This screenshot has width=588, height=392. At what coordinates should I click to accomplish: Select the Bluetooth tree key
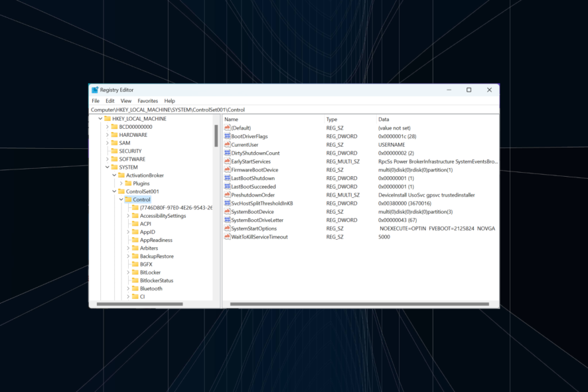click(x=151, y=288)
